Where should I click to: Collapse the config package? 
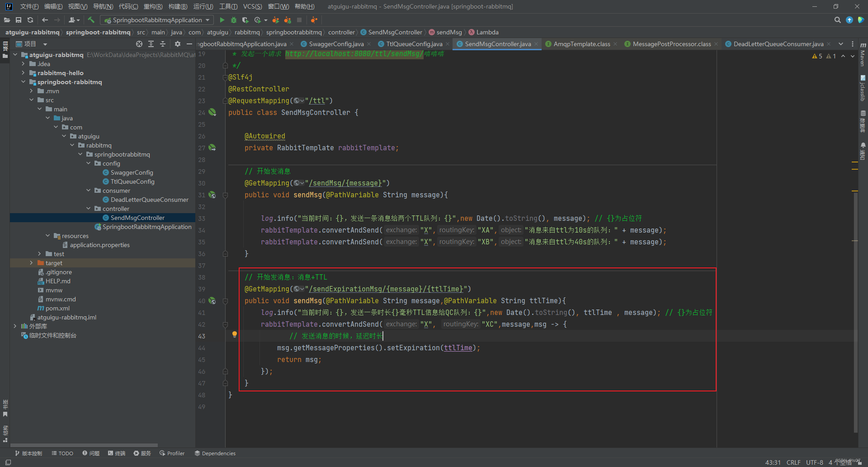88,163
